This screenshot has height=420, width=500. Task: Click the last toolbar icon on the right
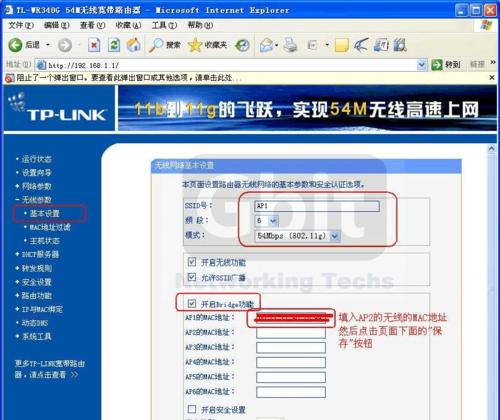tap(400, 45)
